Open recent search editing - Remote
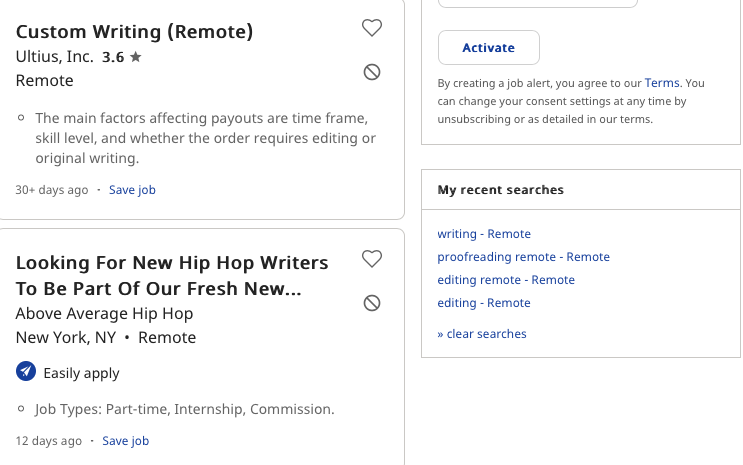The image size is (743, 465). click(484, 302)
